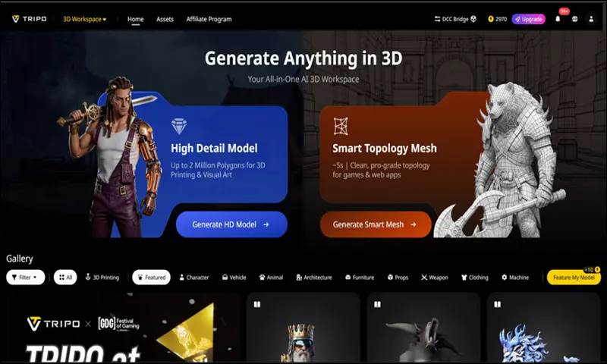Click the Tripo logo in the header
This screenshot has width=607, height=364.
click(30, 19)
